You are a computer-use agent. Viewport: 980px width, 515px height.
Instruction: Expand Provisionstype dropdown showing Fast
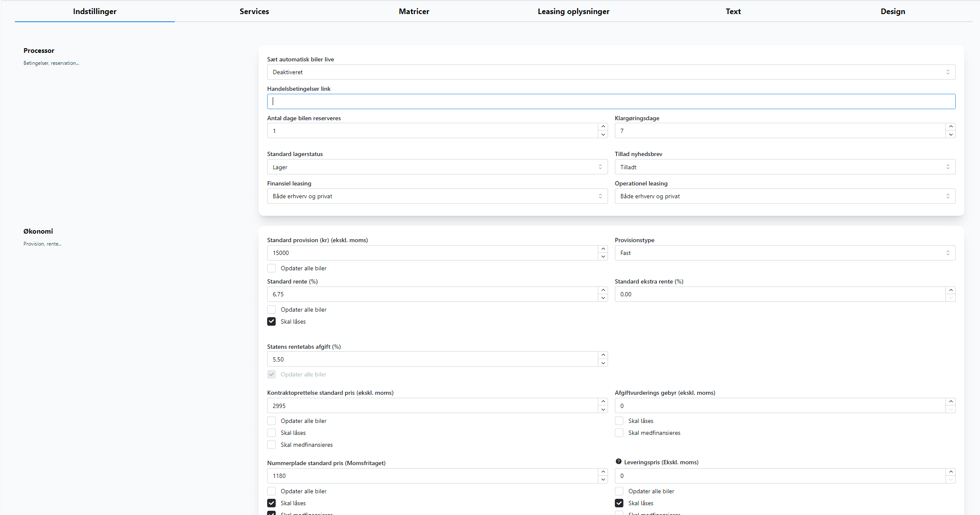pyautogui.click(x=785, y=253)
